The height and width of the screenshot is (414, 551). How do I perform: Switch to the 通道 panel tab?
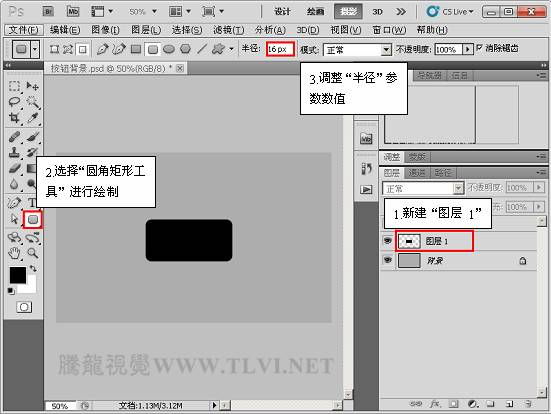click(417, 173)
